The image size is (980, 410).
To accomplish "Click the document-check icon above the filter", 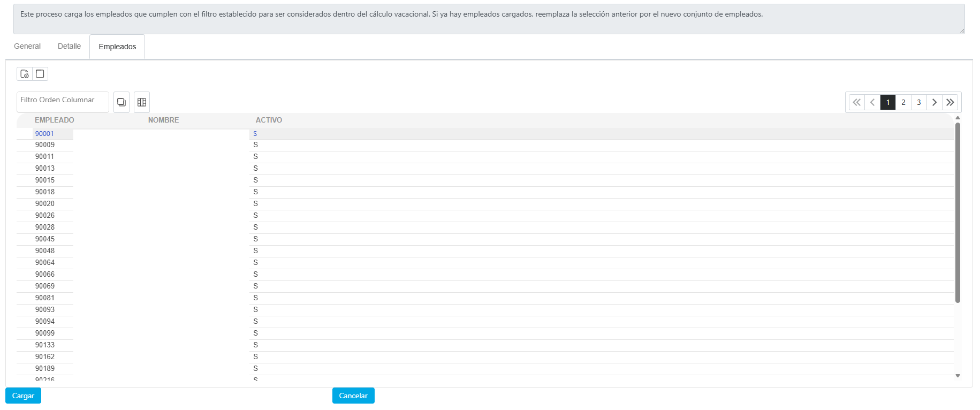I will pos(25,74).
